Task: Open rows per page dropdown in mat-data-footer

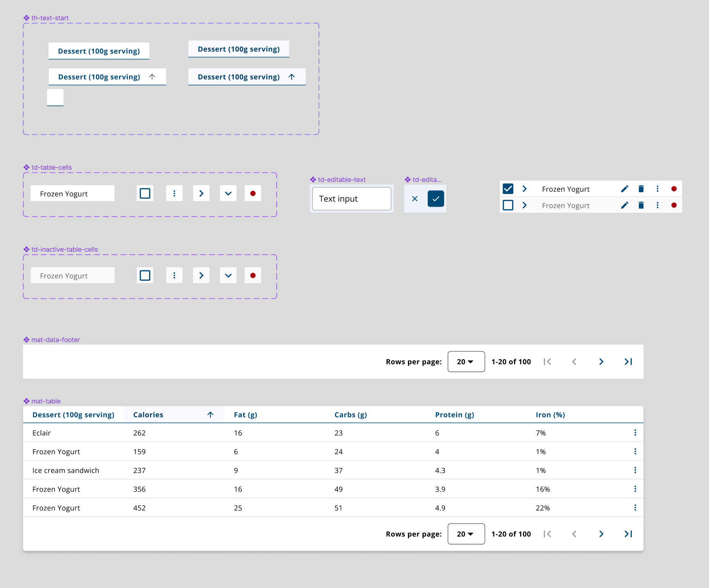Action: [466, 361]
